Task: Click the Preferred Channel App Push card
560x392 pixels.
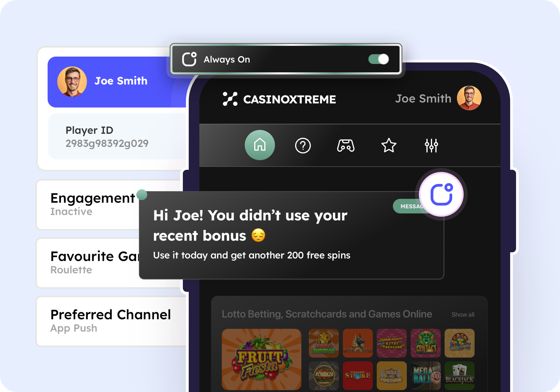Action: [x=111, y=321]
